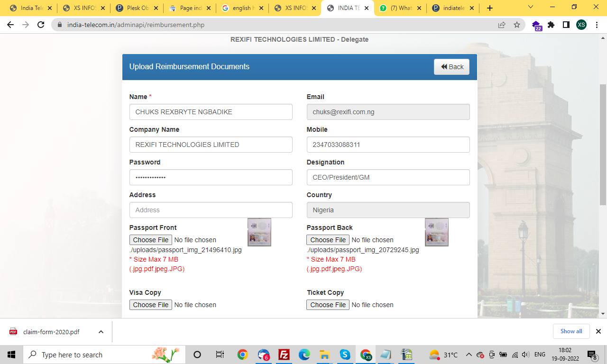Viewport: 607px width, 364px height.
Task: Click the Country field showing Nigeria
Action: point(388,210)
